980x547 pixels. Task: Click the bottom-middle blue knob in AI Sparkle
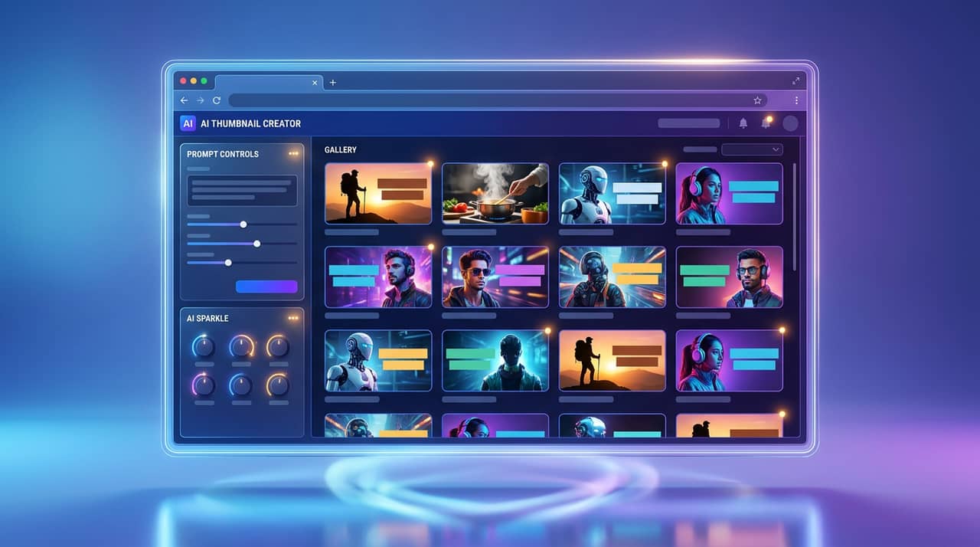240,384
